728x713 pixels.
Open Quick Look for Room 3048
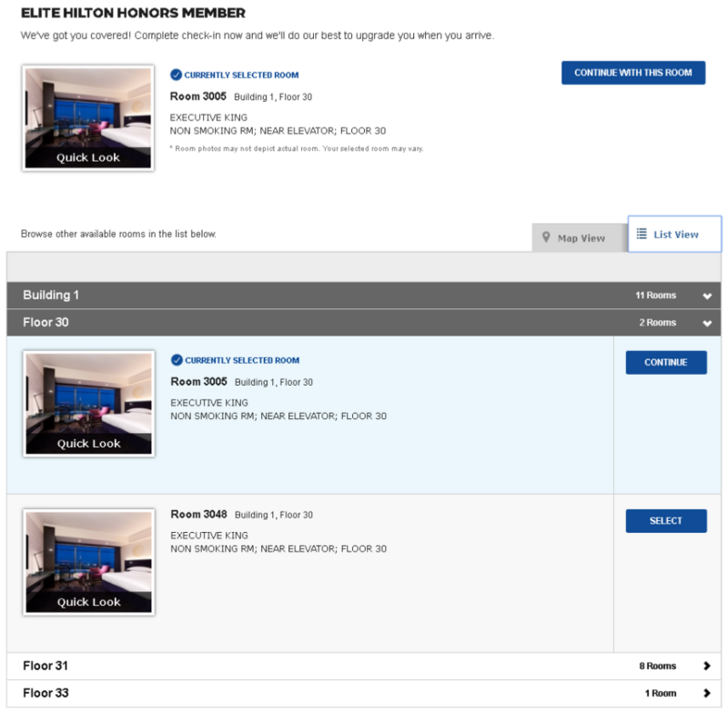coord(88,602)
